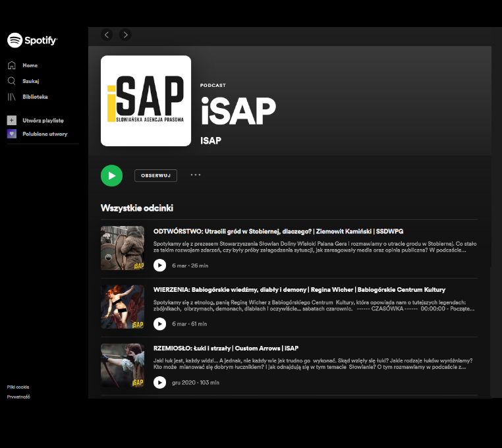The image size is (502, 448).
Task: Open the Pliki cookie link
Action: 18,387
